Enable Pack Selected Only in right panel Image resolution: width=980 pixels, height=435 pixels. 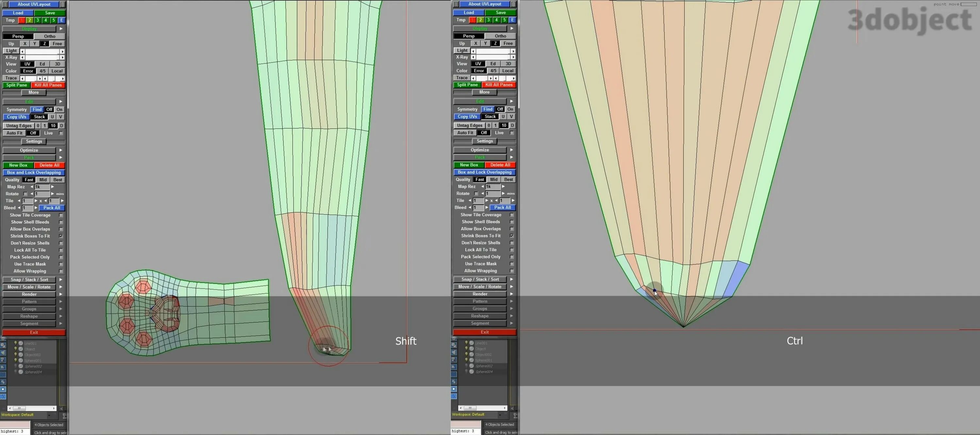(512, 257)
